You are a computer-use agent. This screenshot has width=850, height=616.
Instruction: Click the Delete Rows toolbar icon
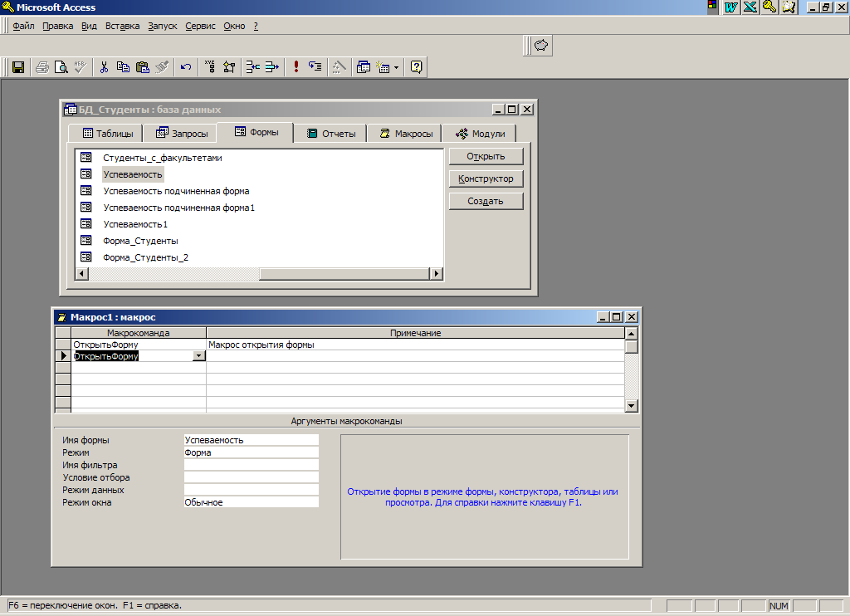(x=271, y=67)
